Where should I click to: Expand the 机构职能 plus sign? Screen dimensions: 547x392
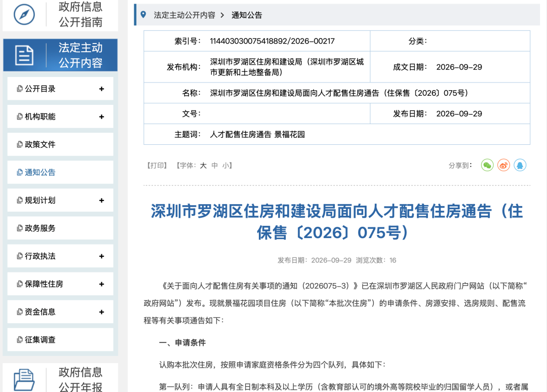pyautogui.click(x=101, y=117)
